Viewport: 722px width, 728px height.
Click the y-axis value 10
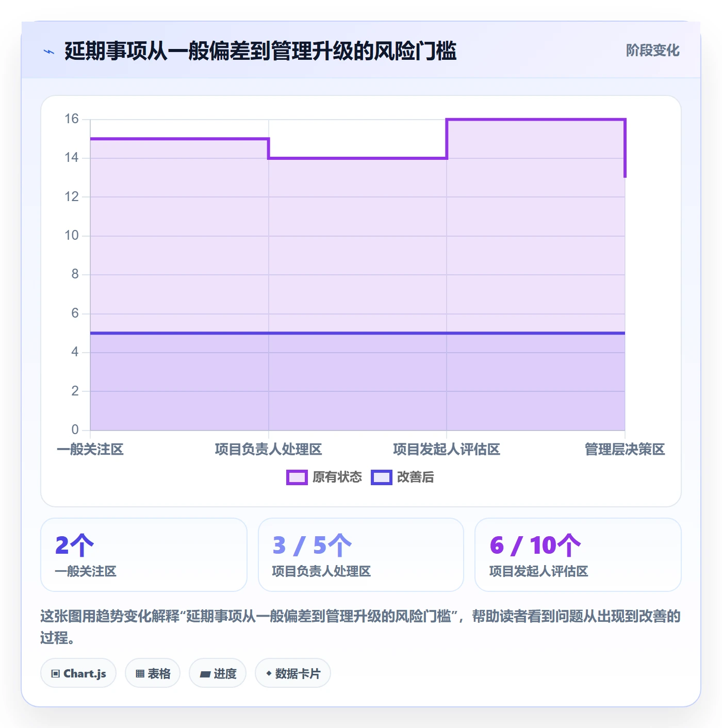(x=72, y=236)
